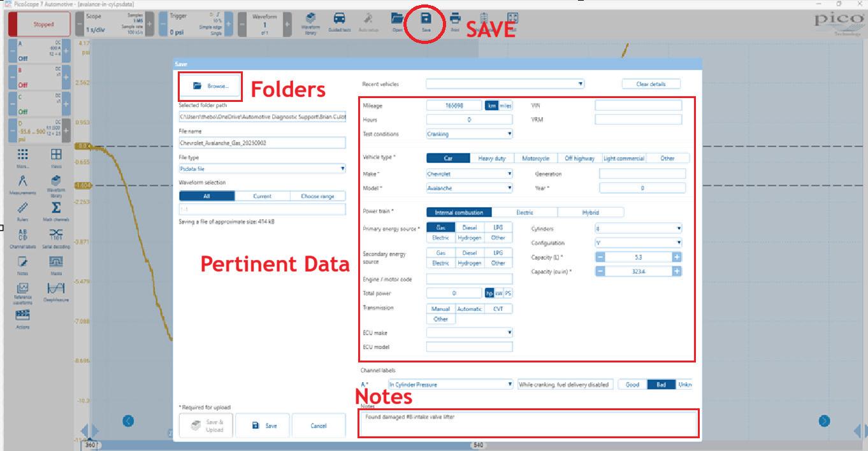The image size is (868, 451).
Task: Choose Diesel as primary energy source
Action: (x=469, y=227)
